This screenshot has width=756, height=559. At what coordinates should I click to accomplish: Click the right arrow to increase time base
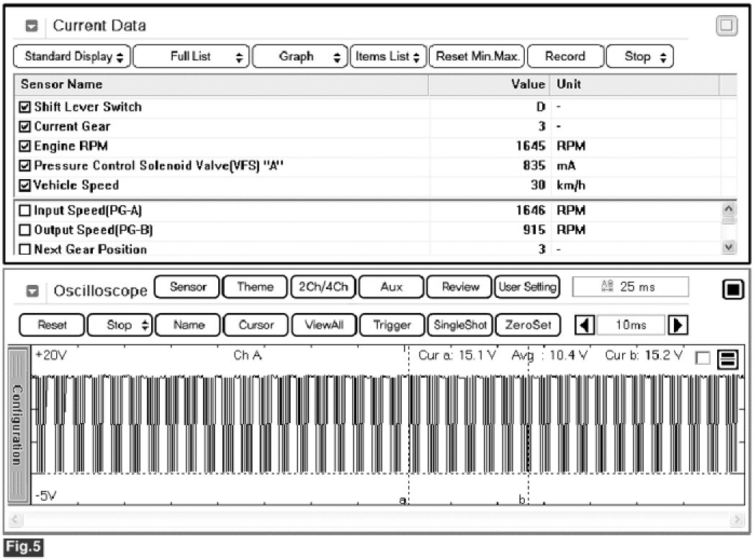[x=677, y=325]
